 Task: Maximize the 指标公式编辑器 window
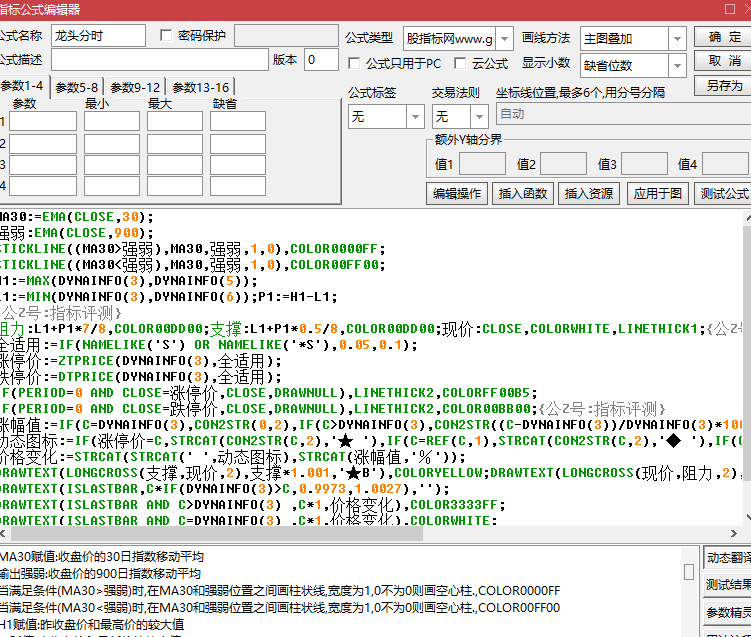coord(730,9)
